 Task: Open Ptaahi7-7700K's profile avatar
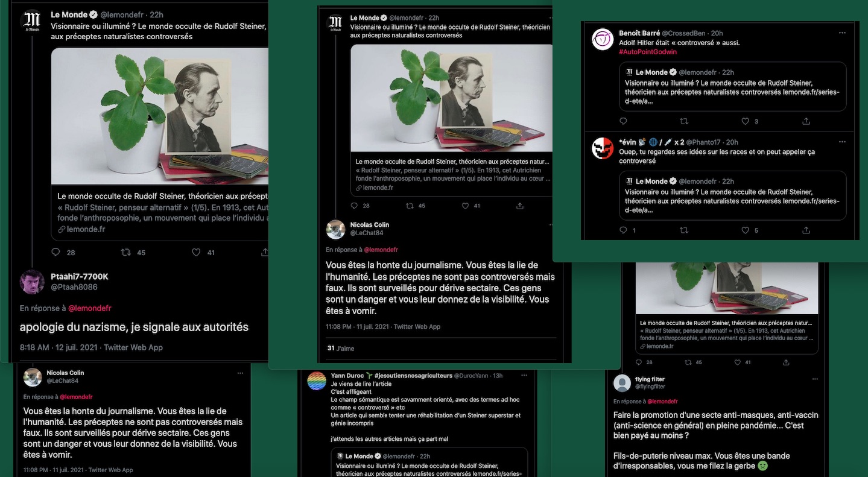pyautogui.click(x=32, y=282)
